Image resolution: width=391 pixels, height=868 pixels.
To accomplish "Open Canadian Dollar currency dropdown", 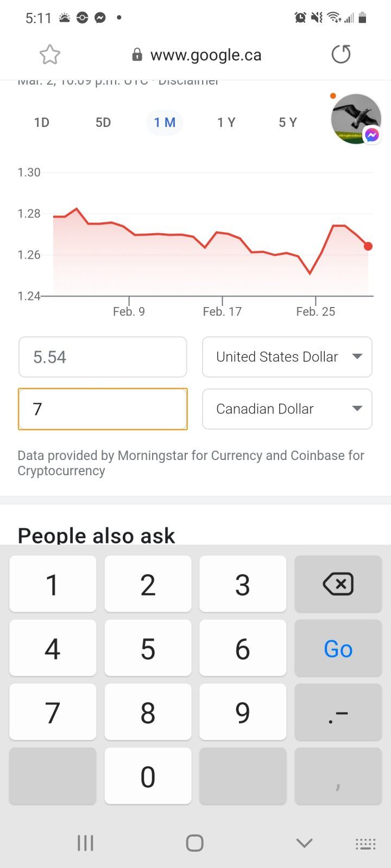I will (287, 409).
